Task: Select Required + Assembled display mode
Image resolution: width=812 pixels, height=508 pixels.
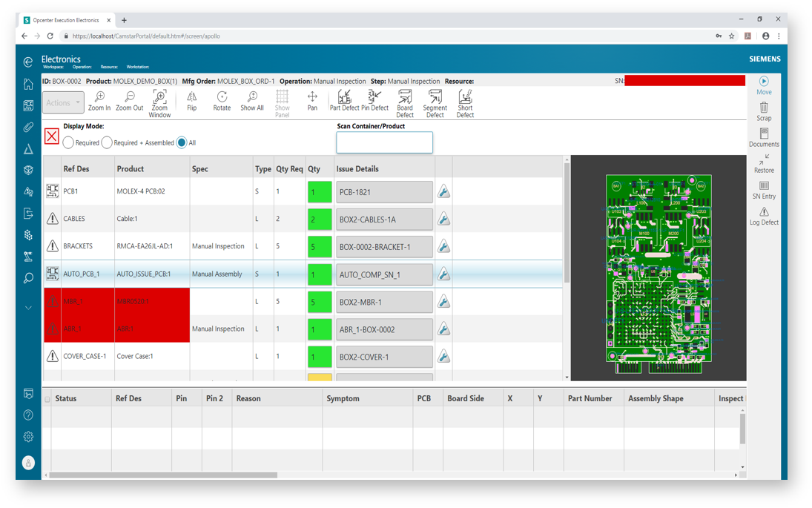Action: tap(107, 143)
